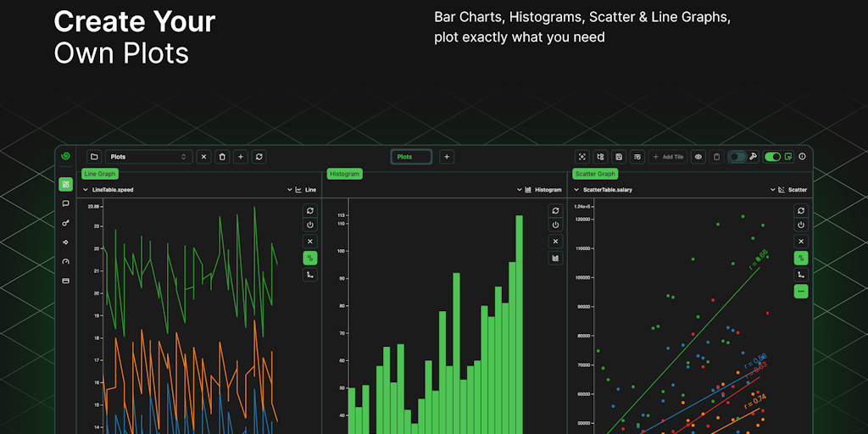Click axis points icon in Line Graph tile
Image resolution: width=868 pixels, height=434 pixels.
click(310, 275)
